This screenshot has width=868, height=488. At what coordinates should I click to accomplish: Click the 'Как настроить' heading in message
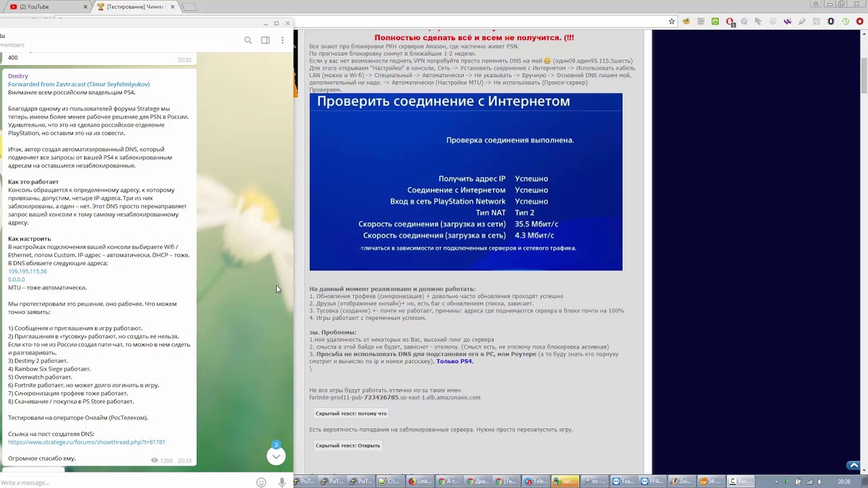pos(29,239)
